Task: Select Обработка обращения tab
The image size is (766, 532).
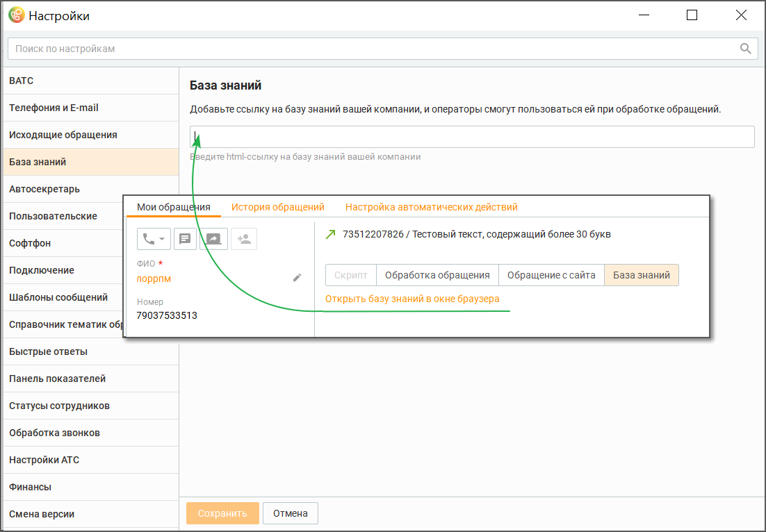Action: pyautogui.click(x=437, y=275)
